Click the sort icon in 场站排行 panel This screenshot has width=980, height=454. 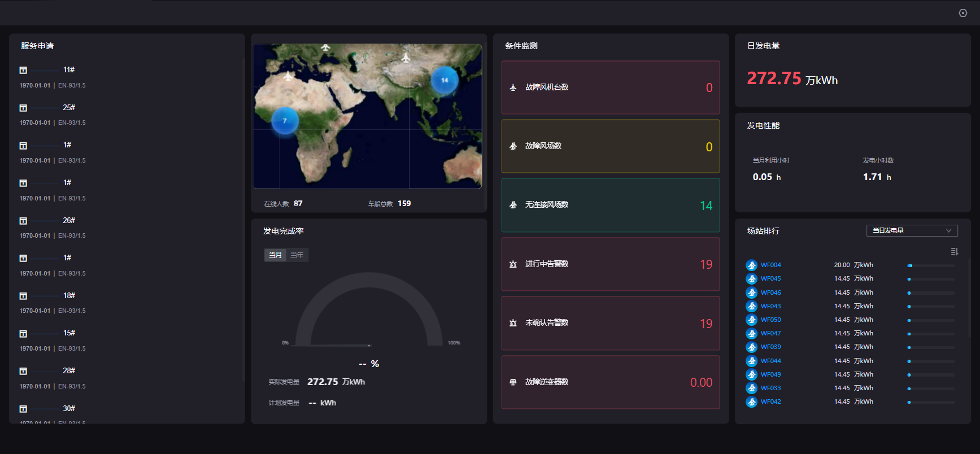(954, 252)
